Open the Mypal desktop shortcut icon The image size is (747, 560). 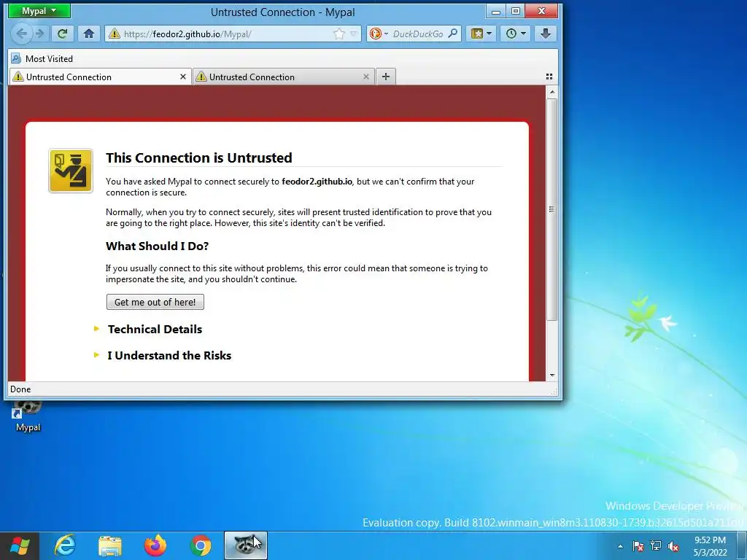pyautogui.click(x=28, y=416)
